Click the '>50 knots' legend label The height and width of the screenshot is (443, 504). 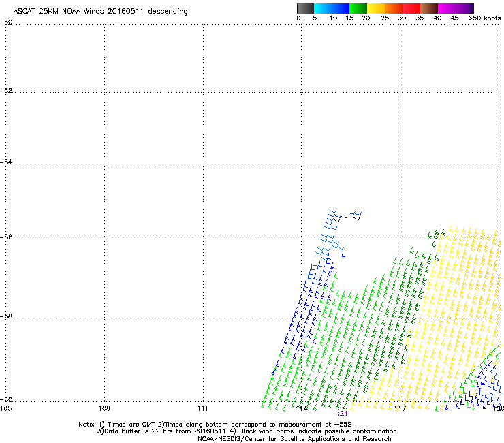484,18
